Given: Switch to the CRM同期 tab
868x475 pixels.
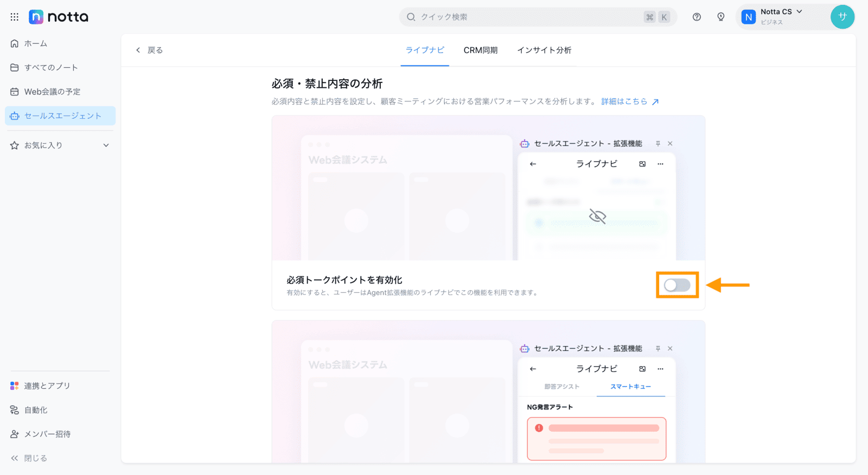Looking at the screenshot, I should click(480, 50).
